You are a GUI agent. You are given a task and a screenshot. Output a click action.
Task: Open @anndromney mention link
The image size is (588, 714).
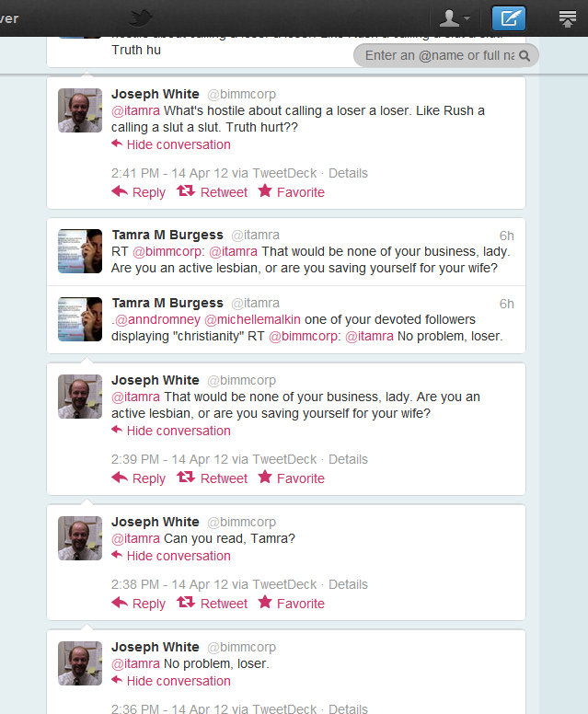pyautogui.click(x=157, y=319)
